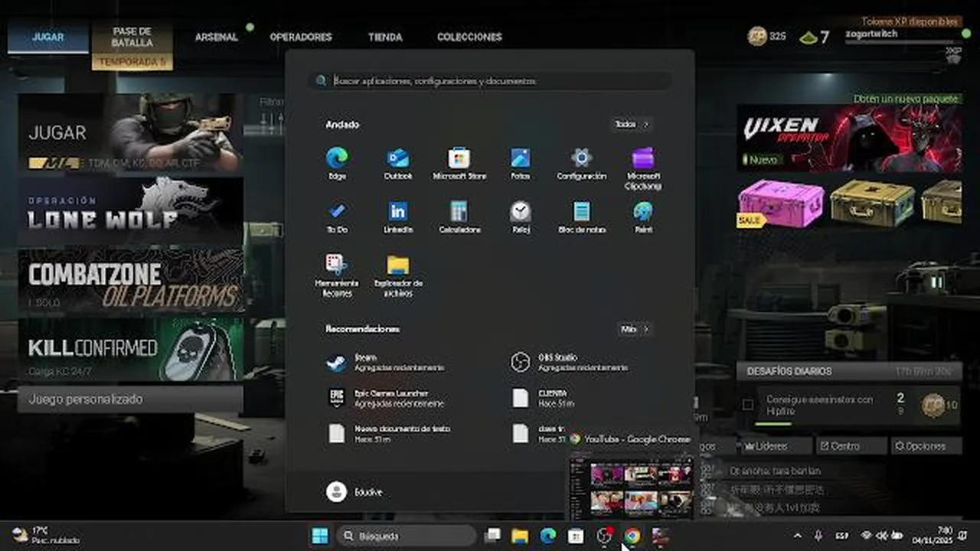The height and width of the screenshot is (551, 980).
Task: Click the 325 COD points balance
Action: [x=767, y=37]
